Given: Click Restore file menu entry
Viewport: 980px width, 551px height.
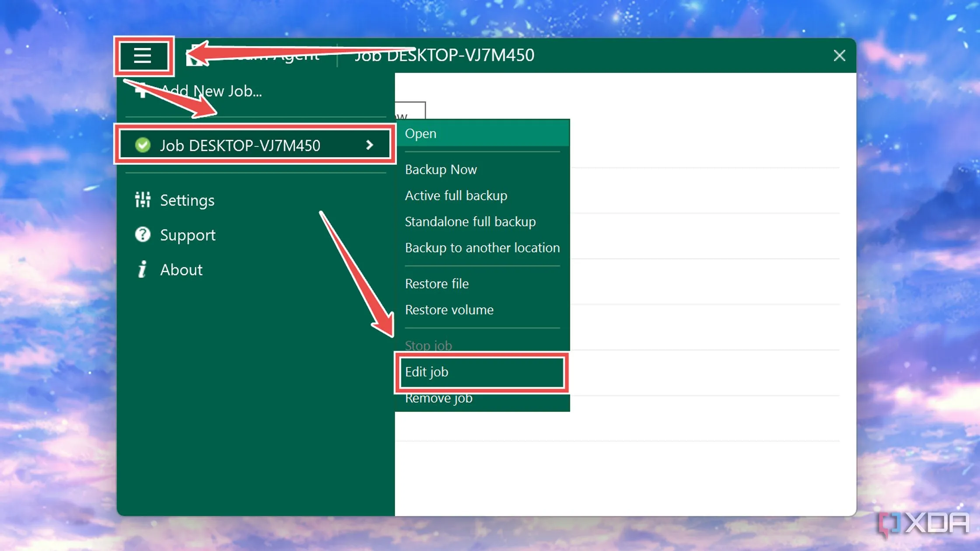Looking at the screenshot, I should tap(437, 284).
